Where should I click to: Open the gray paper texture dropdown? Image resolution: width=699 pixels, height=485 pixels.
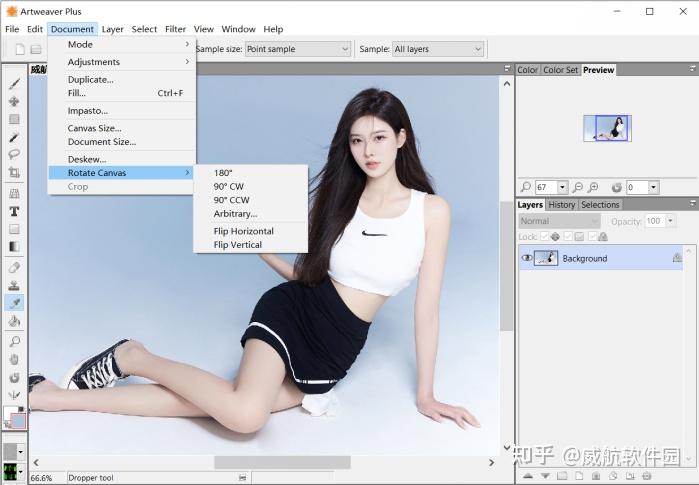tap(21, 452)
